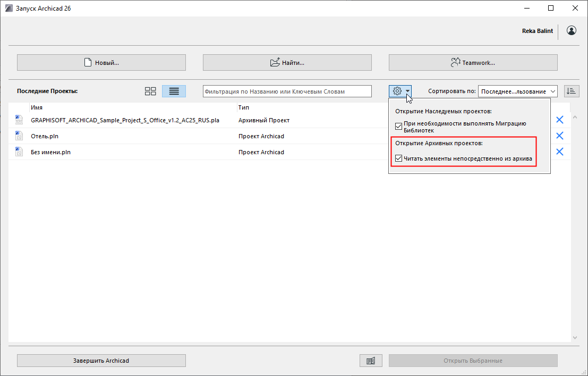Click the Новый button
The height and width of the screenshot is (376, 588).
tap(101, 62)
